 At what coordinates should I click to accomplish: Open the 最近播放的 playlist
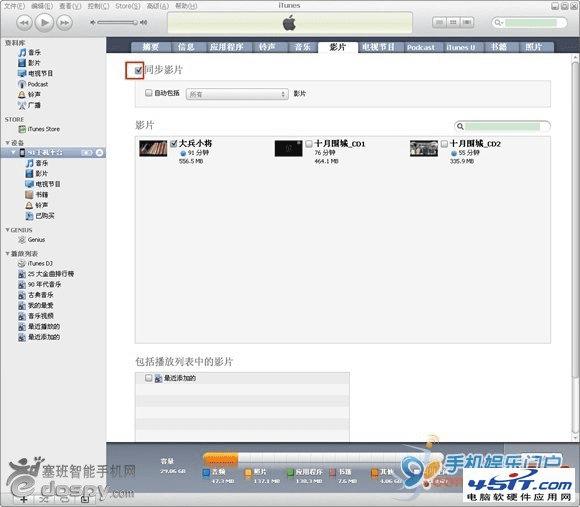[x=39, y=327]
